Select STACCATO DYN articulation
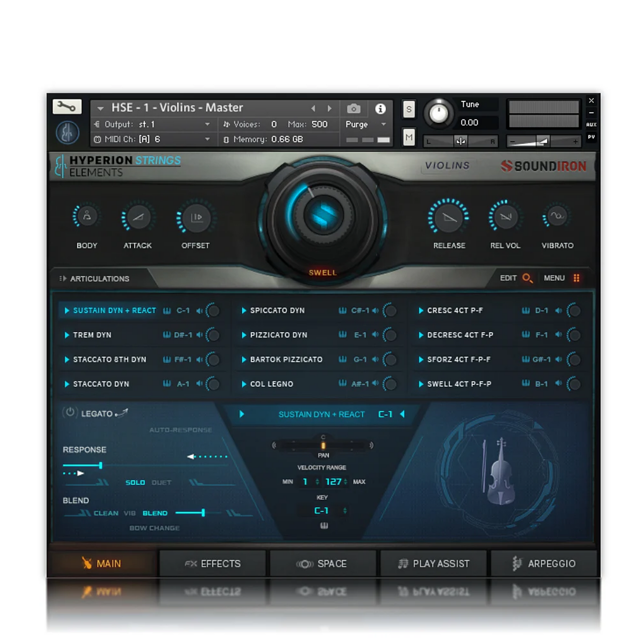 (x=101, y=384)
